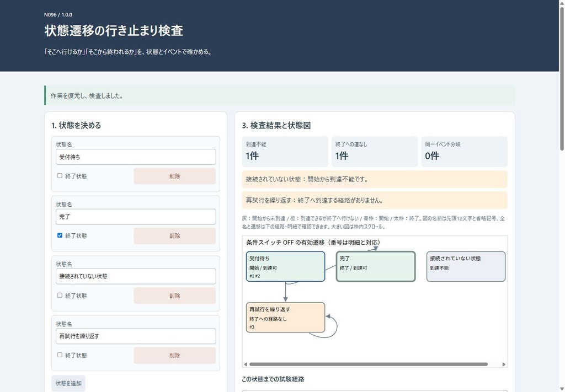This screenshot has width=565, height=392.
Task: Click the page scrollbar's down arrow
Action: point(561,389)
